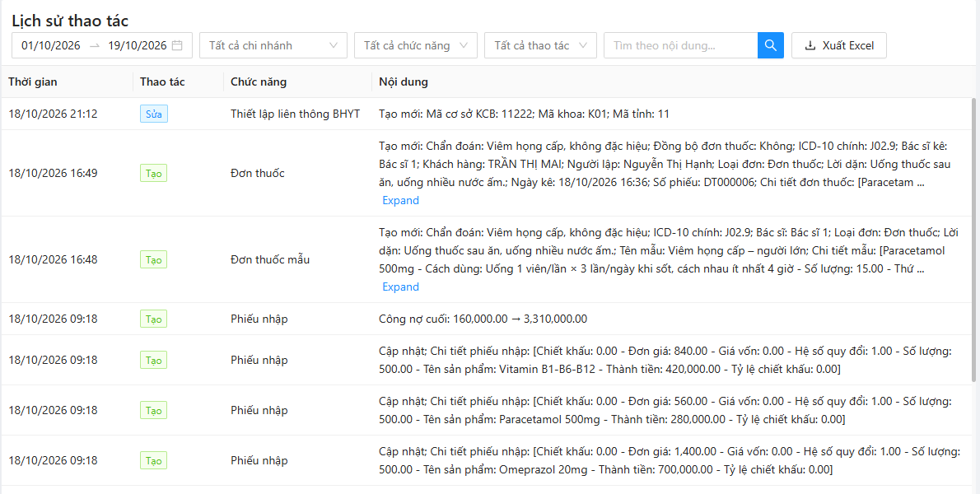Image resolution: width=980 pixels, height=494 pixels.
Task: Open the Tất cả chi nhánh dropdown
Action: click(x=273, y=45)
